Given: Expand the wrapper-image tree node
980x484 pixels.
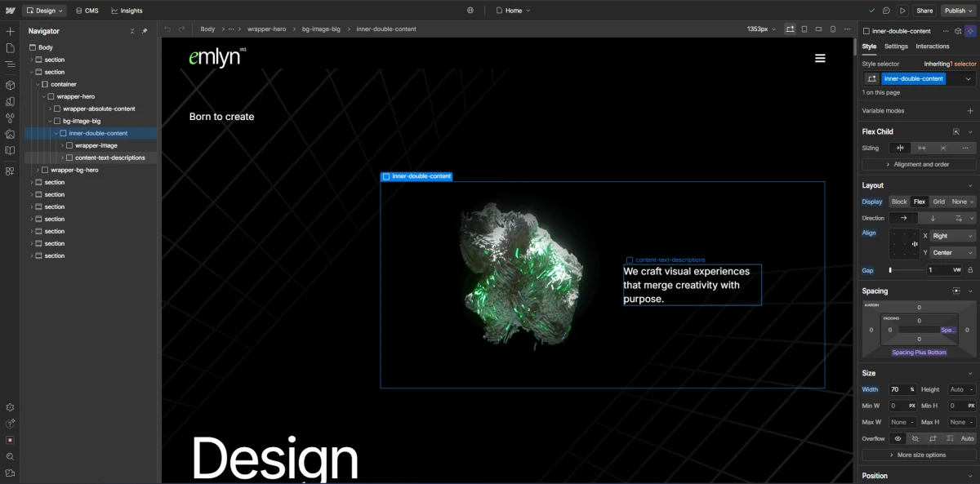Looking at the screenshot, I should pos(63,145).
